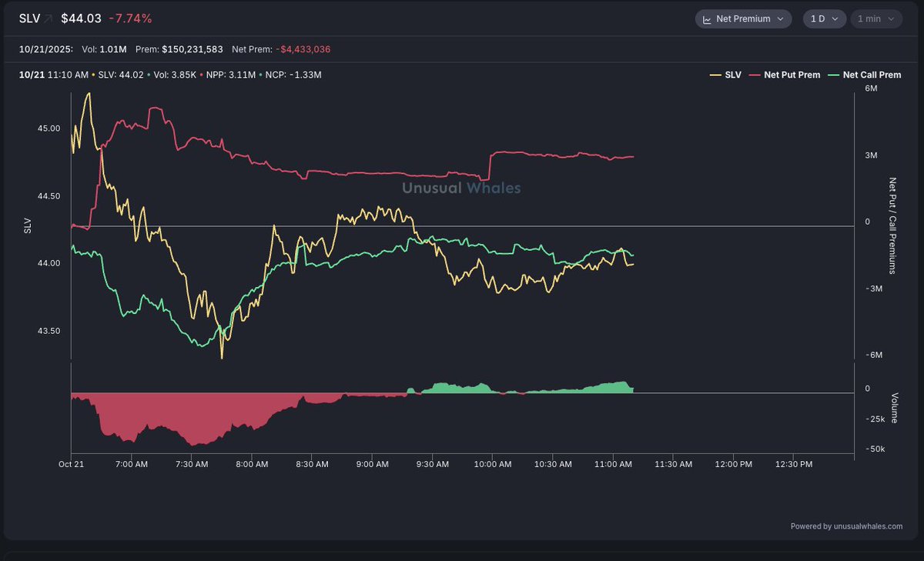The height and width of the screenshot is (561, 924).
Task: Toggle the SLV series in the legend
Action: 725,75
